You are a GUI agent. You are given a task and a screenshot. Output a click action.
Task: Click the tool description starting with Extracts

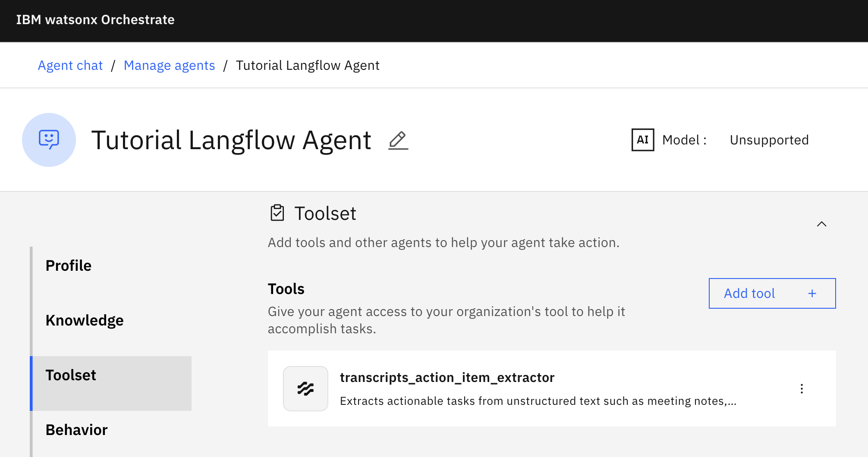coord(538,401)
